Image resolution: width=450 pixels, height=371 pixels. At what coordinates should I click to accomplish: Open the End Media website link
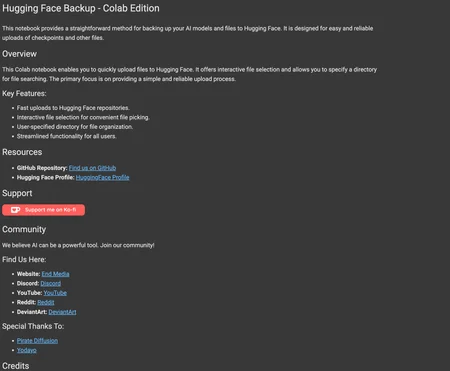[55, 274]
